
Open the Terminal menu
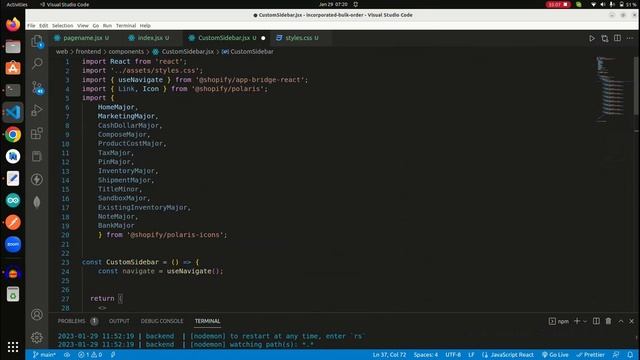coord(126,25)
